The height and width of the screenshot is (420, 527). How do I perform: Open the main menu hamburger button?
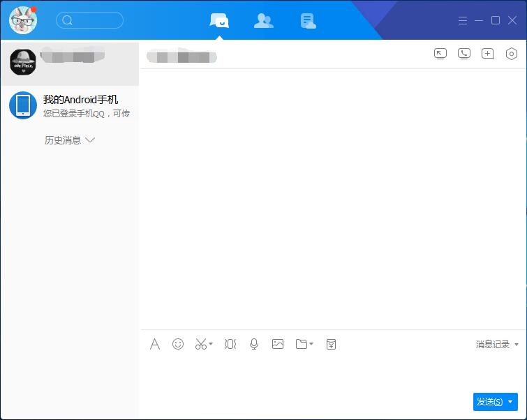[463, 21]
